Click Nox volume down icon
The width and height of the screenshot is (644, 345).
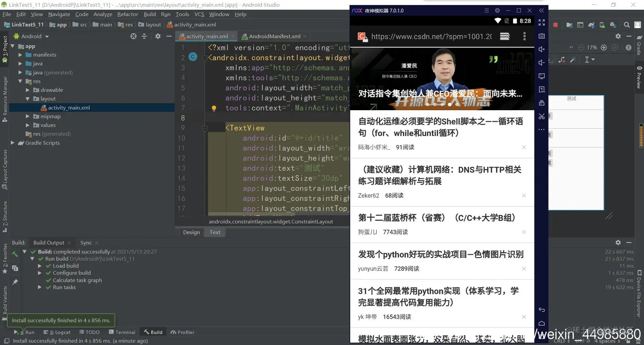coord(541,63)
